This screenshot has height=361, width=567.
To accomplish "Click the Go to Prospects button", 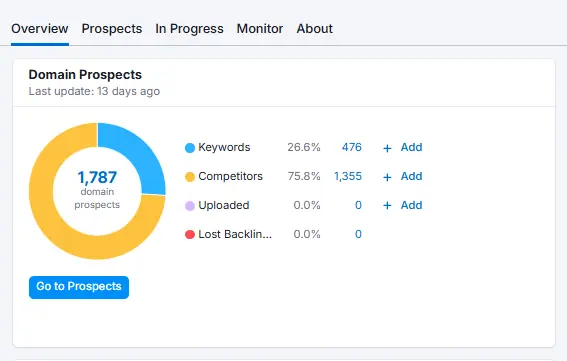I will pyautogui.click(x=79, y=287).
